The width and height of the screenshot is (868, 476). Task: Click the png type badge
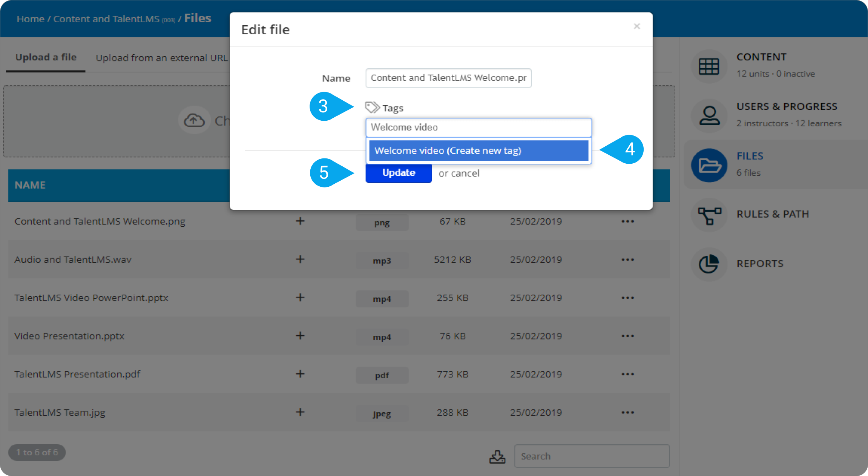click(x=382, y=223)
